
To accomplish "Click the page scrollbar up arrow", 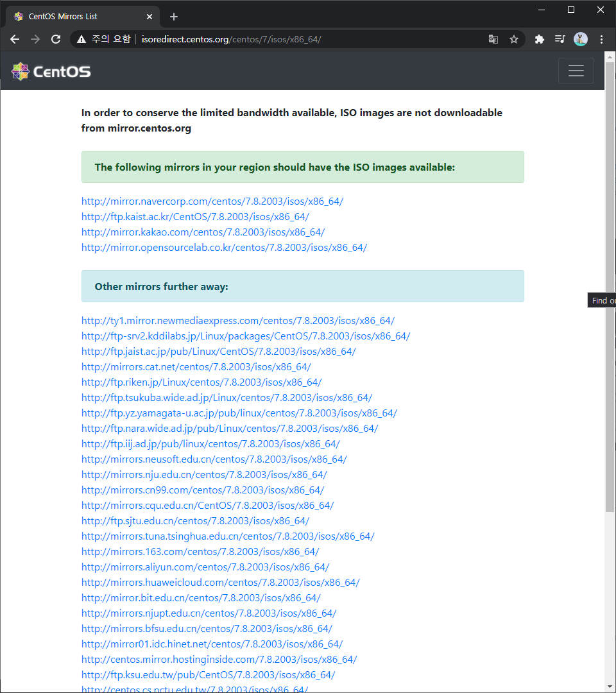I will (x=610, y=57).
